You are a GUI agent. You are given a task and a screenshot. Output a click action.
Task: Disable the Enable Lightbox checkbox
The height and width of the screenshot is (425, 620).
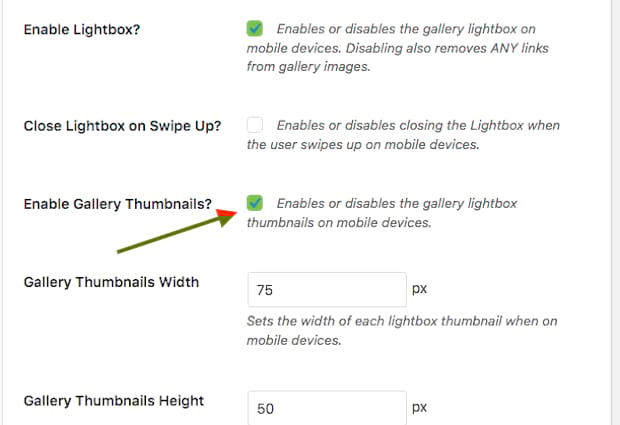[255, 29]
